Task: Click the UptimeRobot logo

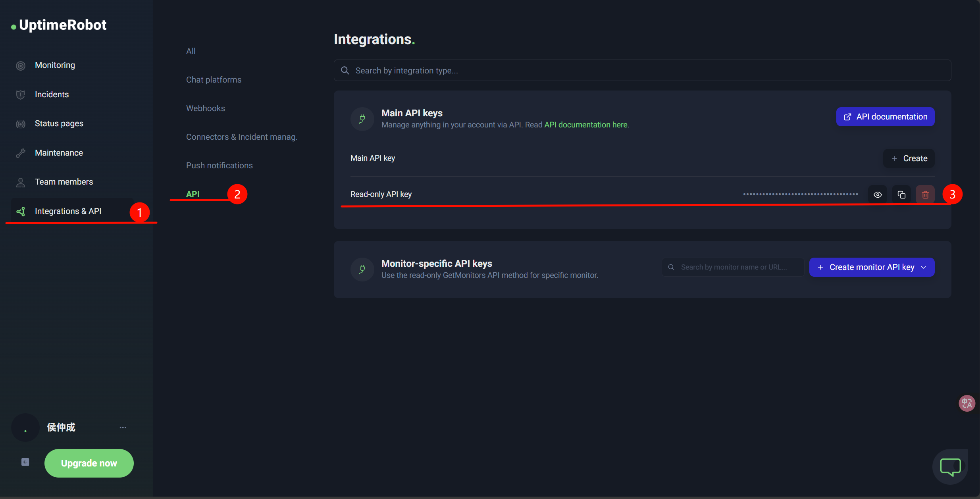Action: (59, 25)
